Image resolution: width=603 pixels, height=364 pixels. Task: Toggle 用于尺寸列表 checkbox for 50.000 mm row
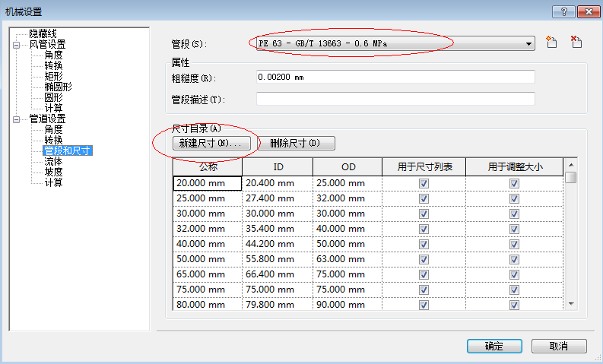424,259
